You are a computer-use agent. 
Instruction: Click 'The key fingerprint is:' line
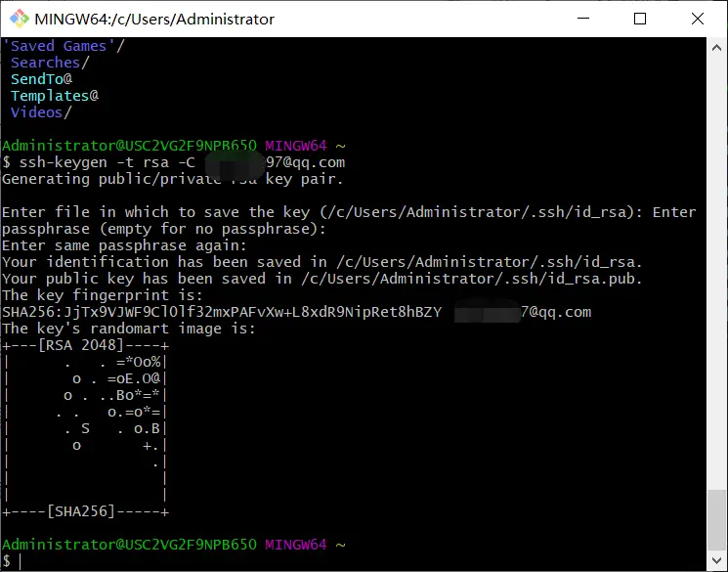point(103,295)
